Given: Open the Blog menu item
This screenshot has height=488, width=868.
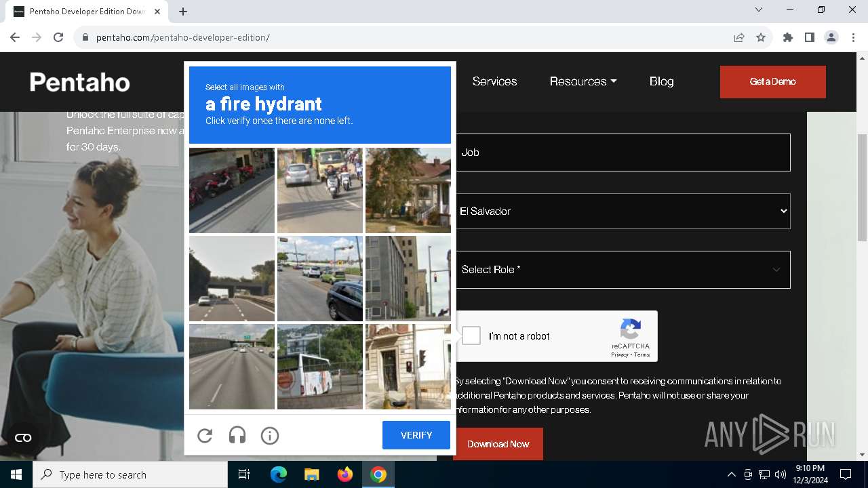Looking at the screenshot, I should coord(661,81).
